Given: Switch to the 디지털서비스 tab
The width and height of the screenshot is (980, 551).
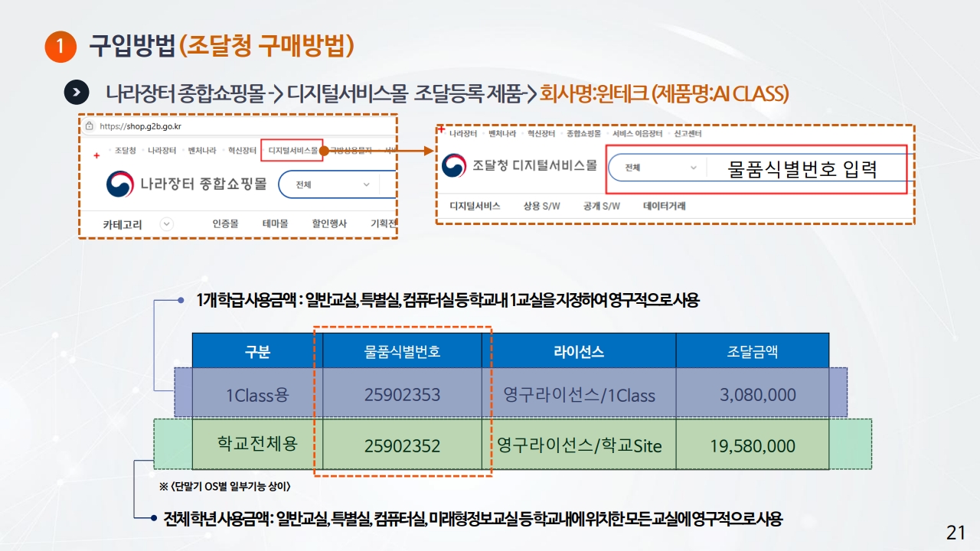Looking at the screenshot, I should tap(475, 206).
